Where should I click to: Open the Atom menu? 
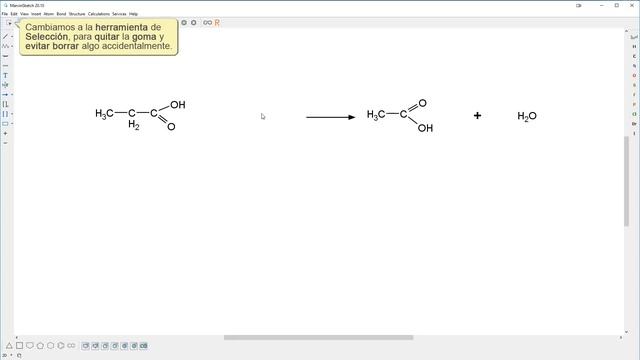click(49, 14)
